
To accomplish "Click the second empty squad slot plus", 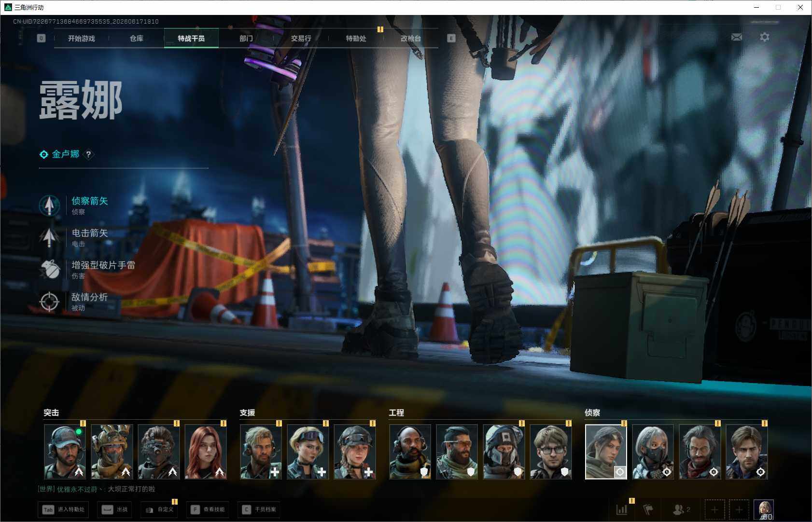I will [x=739, y=509].
